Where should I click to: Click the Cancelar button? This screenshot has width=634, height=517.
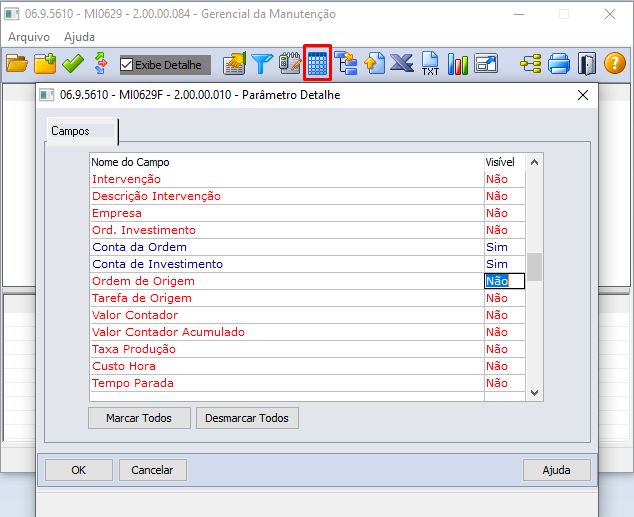[152, 470]
